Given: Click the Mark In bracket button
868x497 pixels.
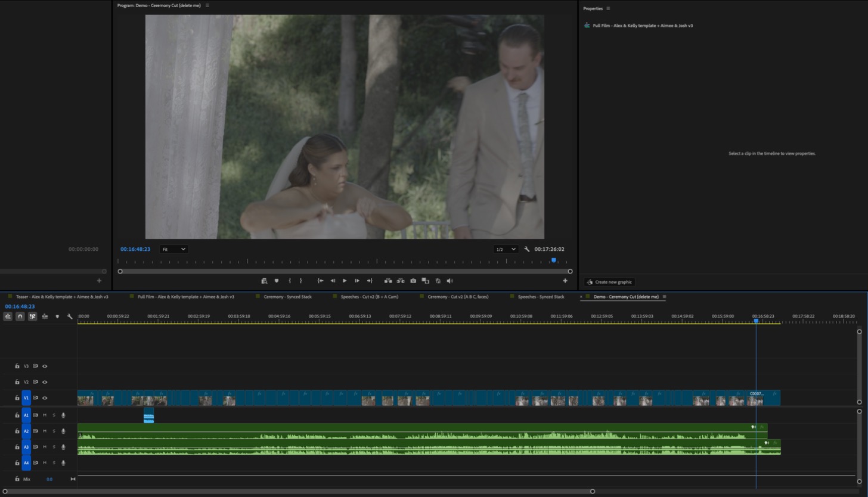Looking at the screenshot, I should coord(290,281).
